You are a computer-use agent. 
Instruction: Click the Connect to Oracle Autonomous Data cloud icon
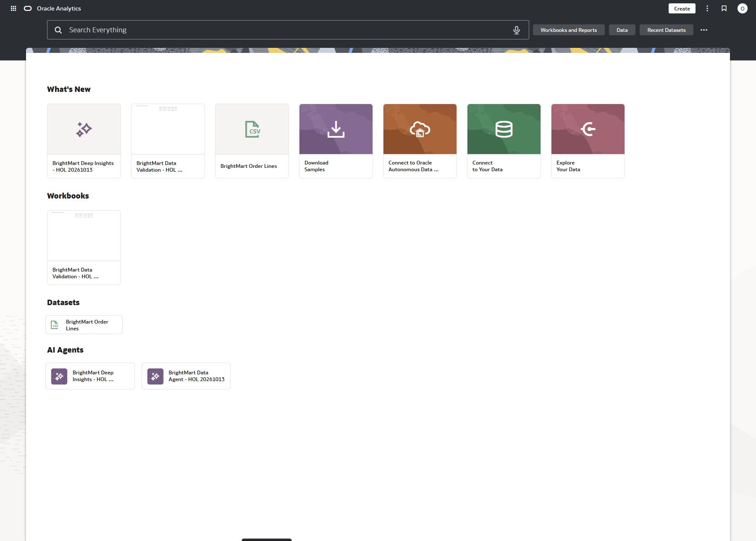420,129
